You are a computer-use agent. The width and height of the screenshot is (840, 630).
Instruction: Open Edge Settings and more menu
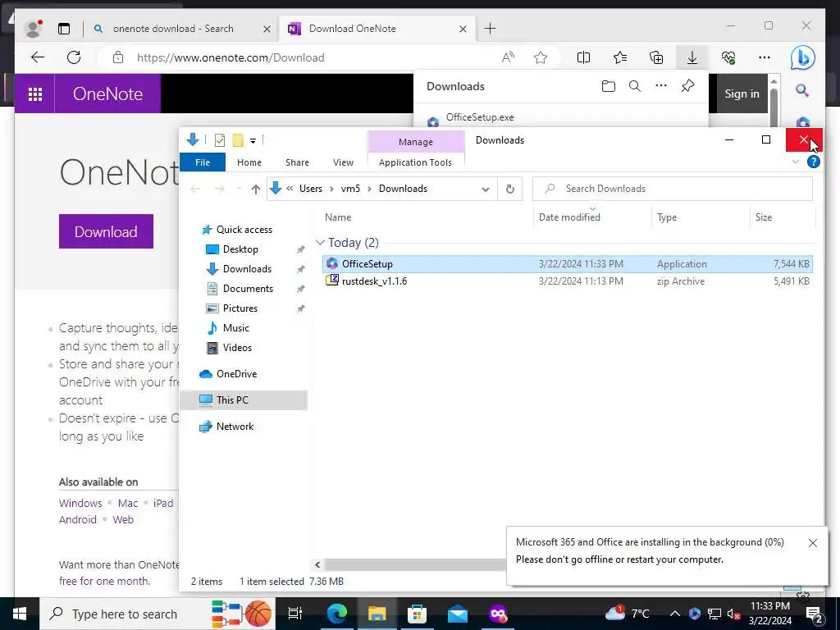(765, 57)
